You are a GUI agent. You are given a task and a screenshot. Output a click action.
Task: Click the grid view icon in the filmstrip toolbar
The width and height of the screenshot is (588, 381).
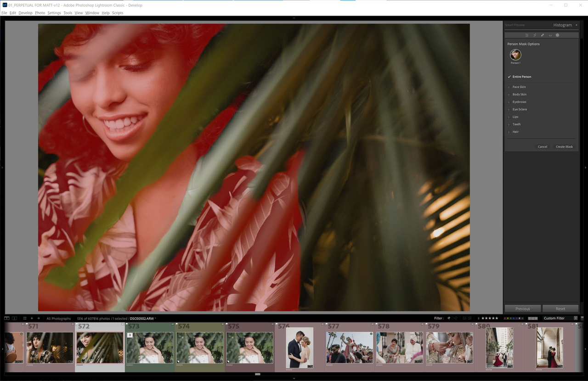tap(24, 318)
